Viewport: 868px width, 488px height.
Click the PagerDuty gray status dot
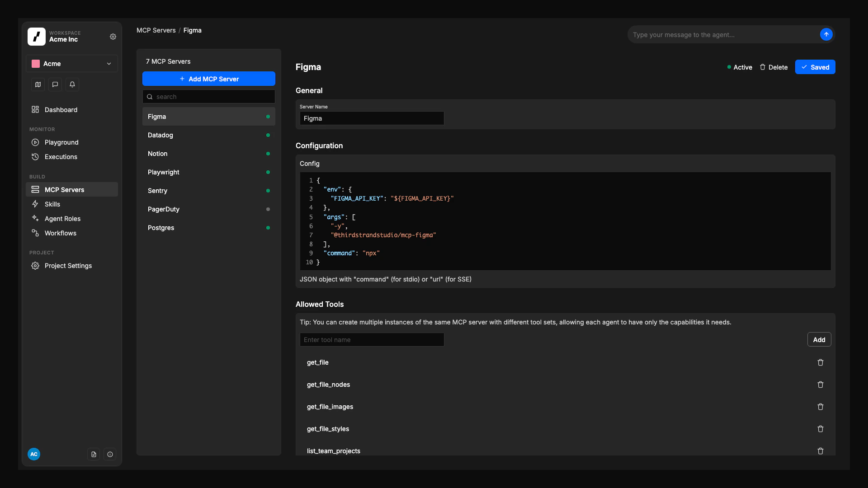[268, 209]
